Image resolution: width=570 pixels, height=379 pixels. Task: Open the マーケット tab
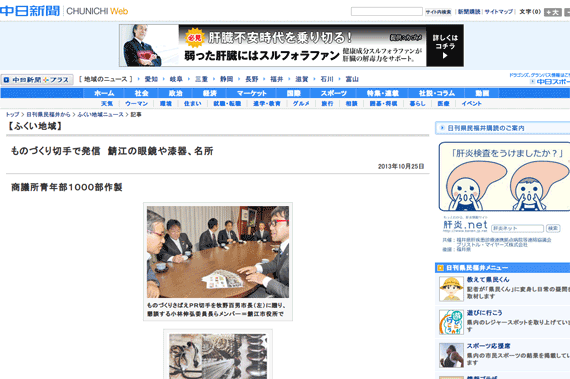[x=252, y=93]
